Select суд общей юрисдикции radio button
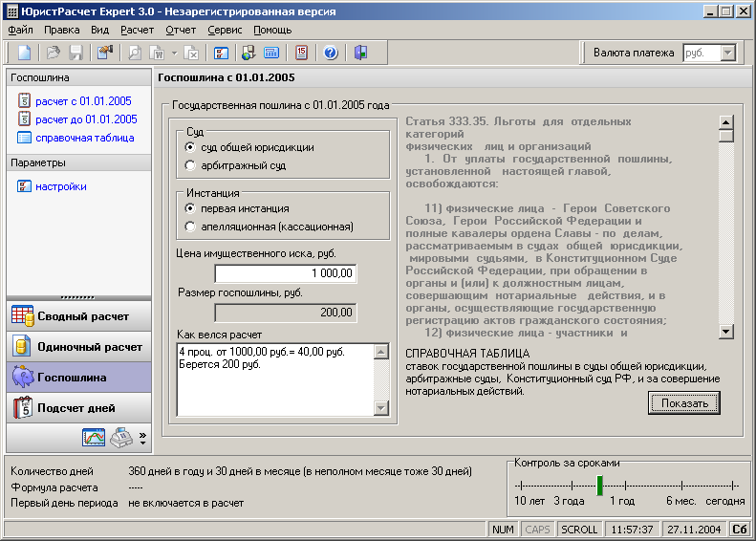Image resolution: width=756 pixels, height=541 pixels. [x=190, y=147]
